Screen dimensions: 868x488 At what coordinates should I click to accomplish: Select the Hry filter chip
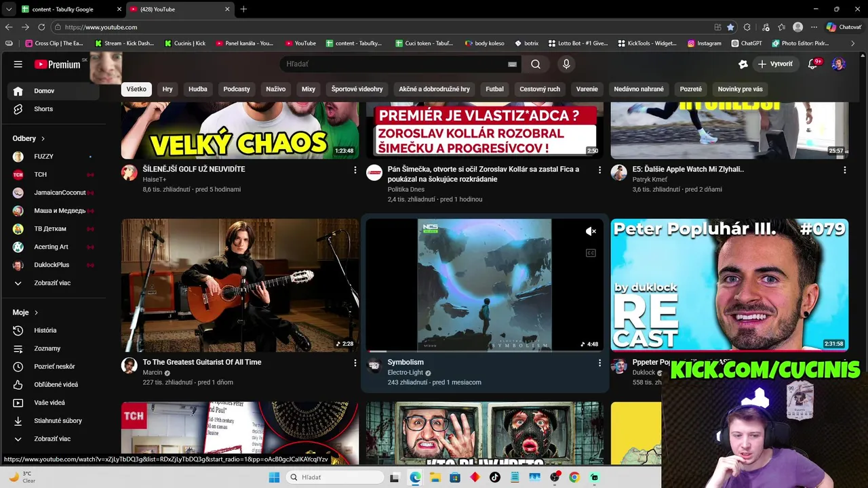167,89
